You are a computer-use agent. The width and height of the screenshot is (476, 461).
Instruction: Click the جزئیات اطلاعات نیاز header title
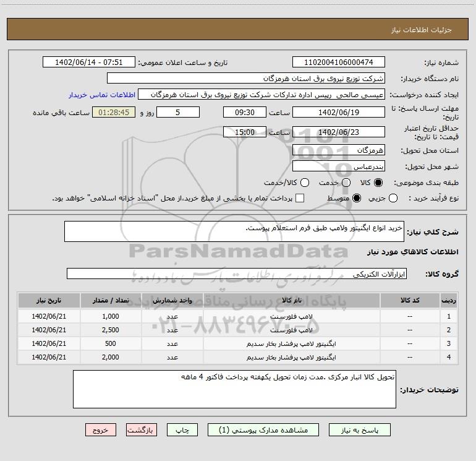pos(422,30)
